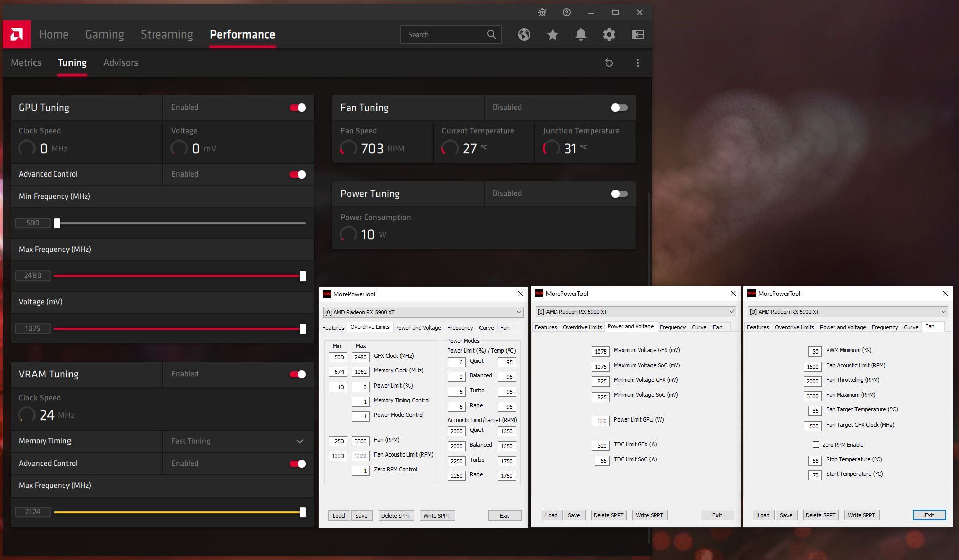This screenshot has width=959, height=560.
Task: Click the Power Limit GPU (W) field
Action: 601,421
